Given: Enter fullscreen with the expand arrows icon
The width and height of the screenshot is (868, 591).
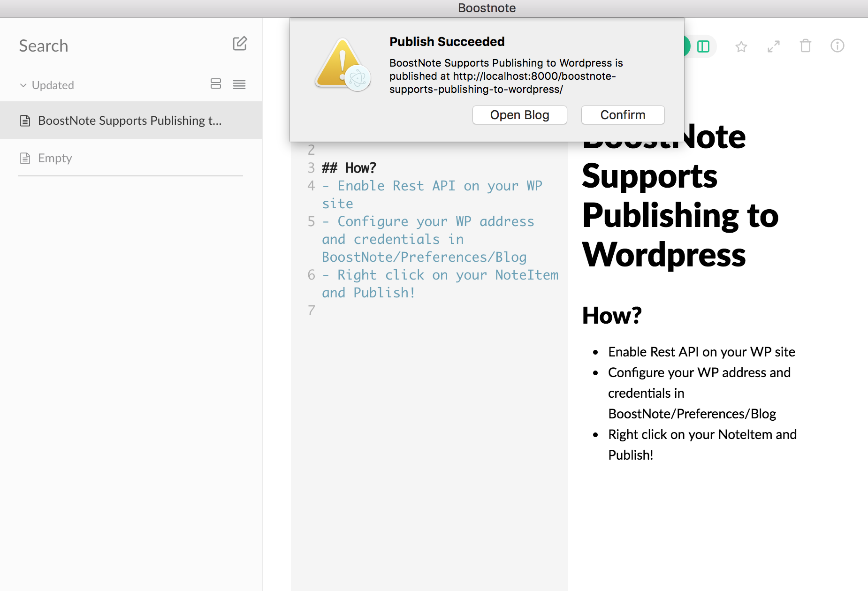Looking at the screenshot, I should click(774, 46).
